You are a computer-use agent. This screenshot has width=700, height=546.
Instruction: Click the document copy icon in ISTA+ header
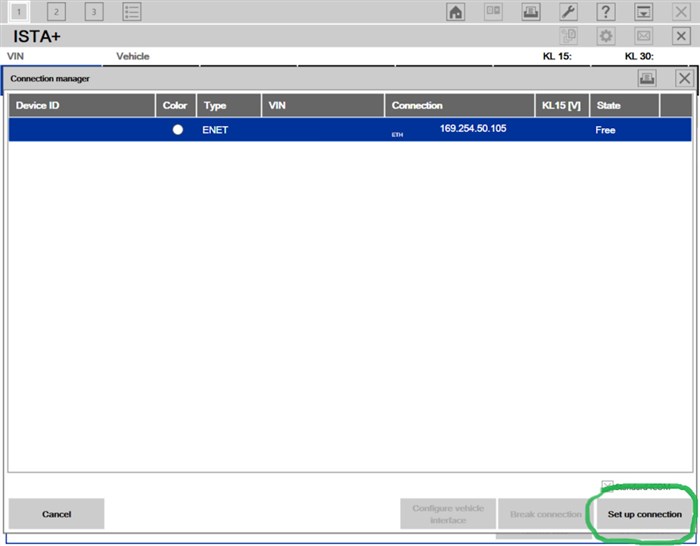[x=568, y=36]
